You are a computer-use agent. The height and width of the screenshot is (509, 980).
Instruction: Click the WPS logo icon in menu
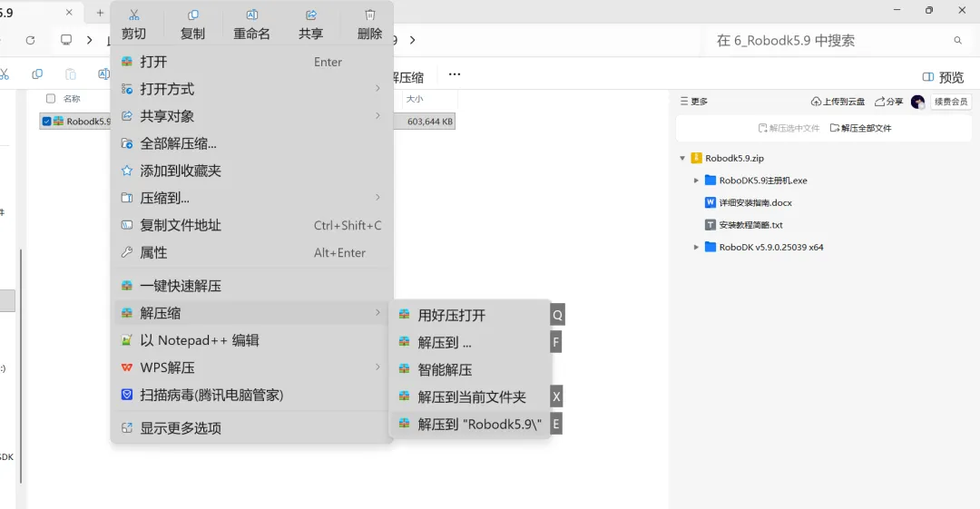click(127, 367)
